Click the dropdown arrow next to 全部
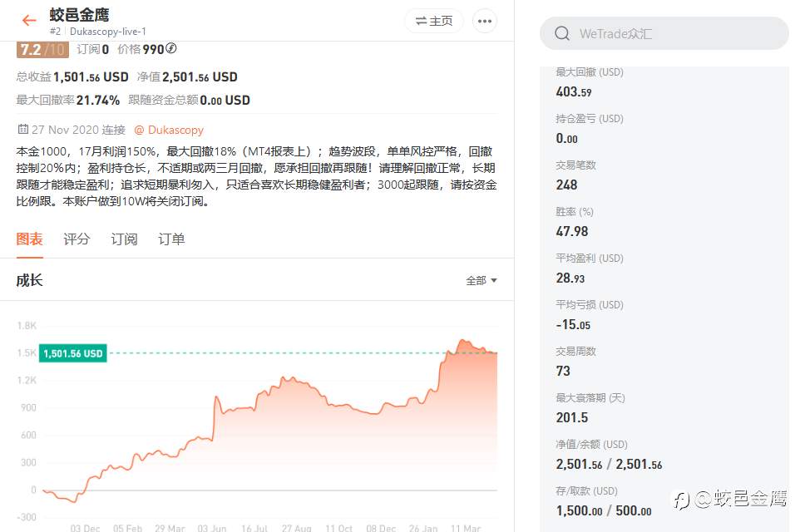The image size is (795, 532). [494, 280]
